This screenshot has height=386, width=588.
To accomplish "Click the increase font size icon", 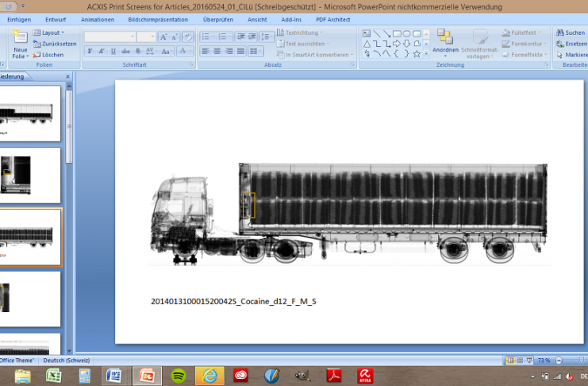I will pyautogui.click(x=163, y=37).
